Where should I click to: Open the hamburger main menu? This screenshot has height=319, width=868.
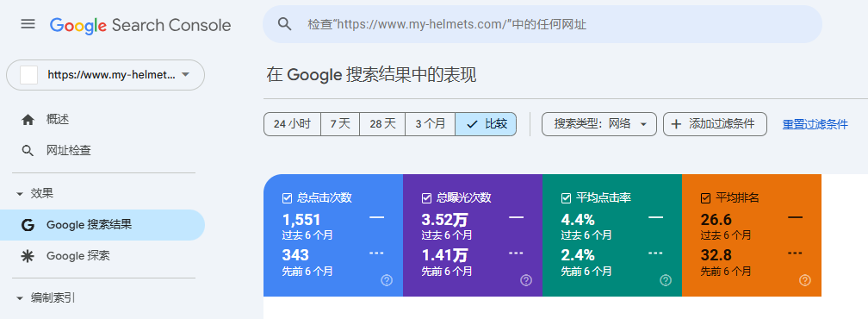tap(28, 24)
